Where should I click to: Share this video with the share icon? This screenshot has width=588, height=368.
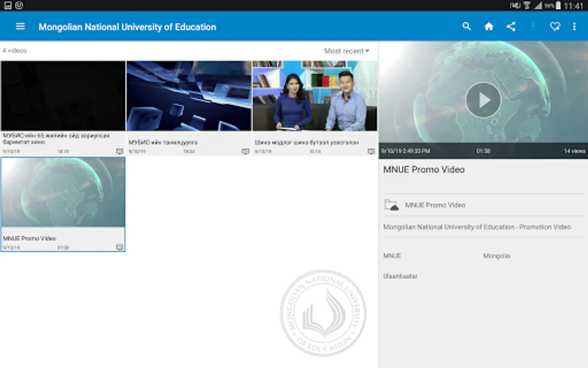coord(511,27)
